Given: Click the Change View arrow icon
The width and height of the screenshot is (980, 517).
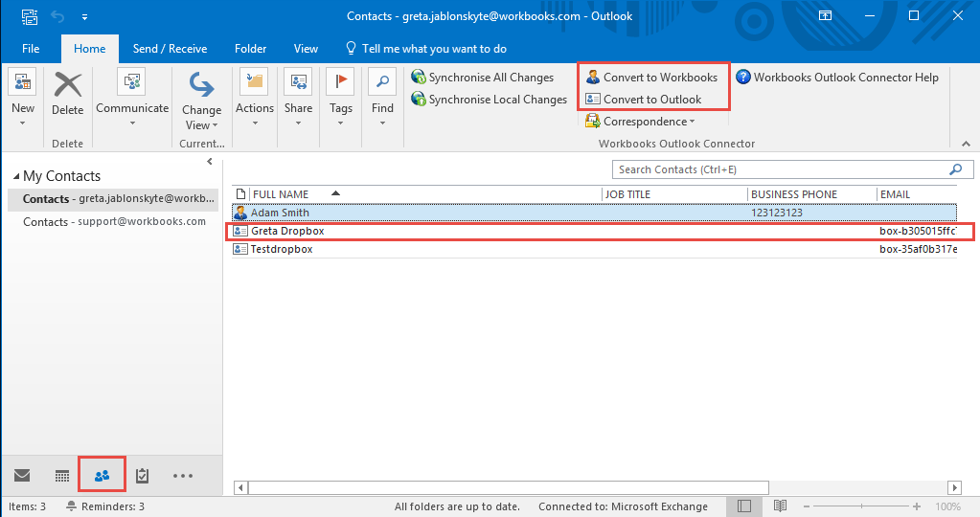Looking at the screenshot, I should point(201,84).
